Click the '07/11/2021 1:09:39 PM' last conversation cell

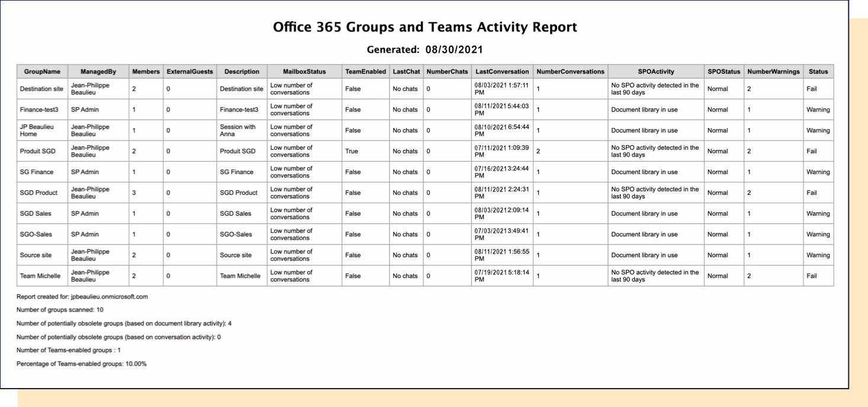tap(502, 151)
